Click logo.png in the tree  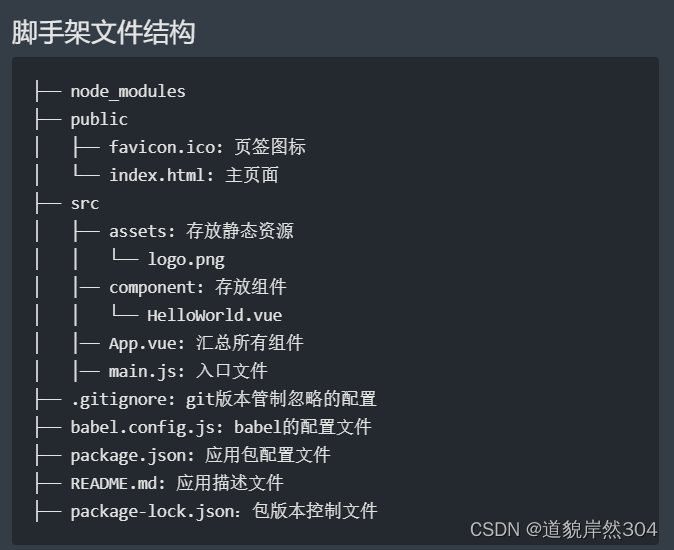point(186,260)
